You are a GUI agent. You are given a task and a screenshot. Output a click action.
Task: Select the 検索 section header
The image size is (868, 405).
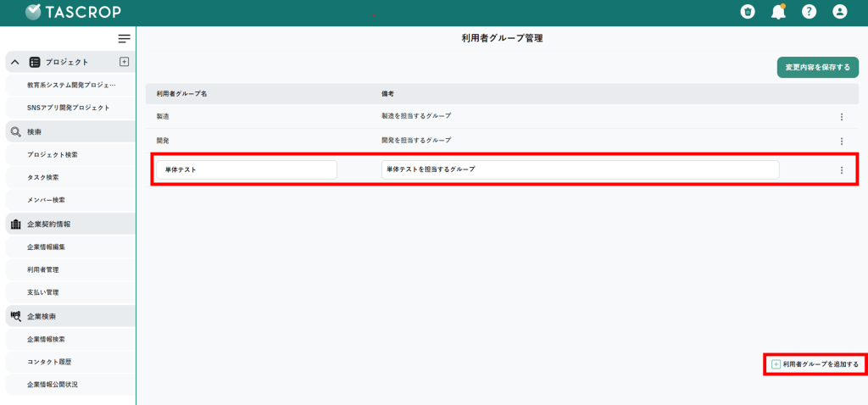point(70,131)
